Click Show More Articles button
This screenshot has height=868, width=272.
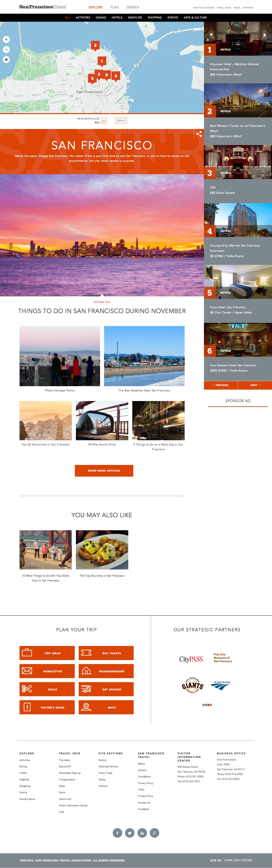coord(104,471)
